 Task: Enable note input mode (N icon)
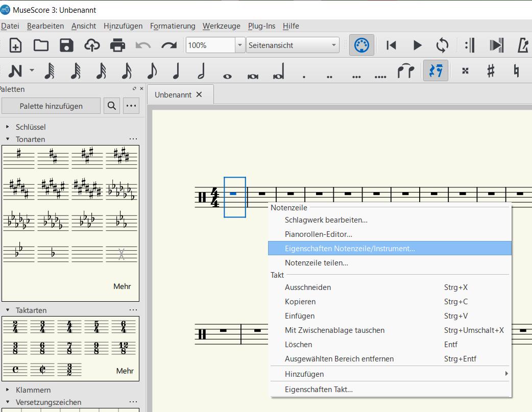tap(15, 70)
